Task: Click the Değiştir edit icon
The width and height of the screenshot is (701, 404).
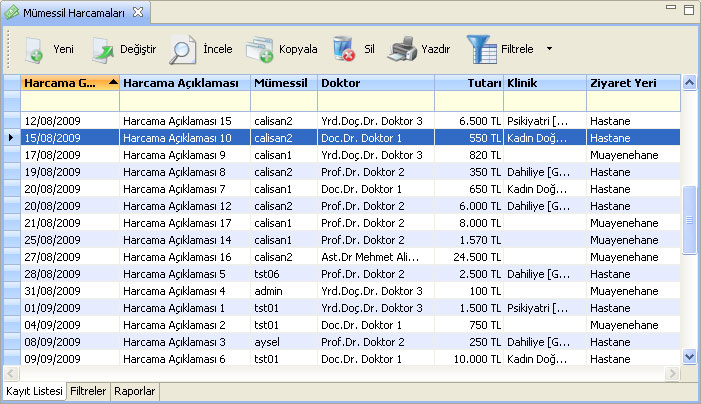Action: (104, 48)
